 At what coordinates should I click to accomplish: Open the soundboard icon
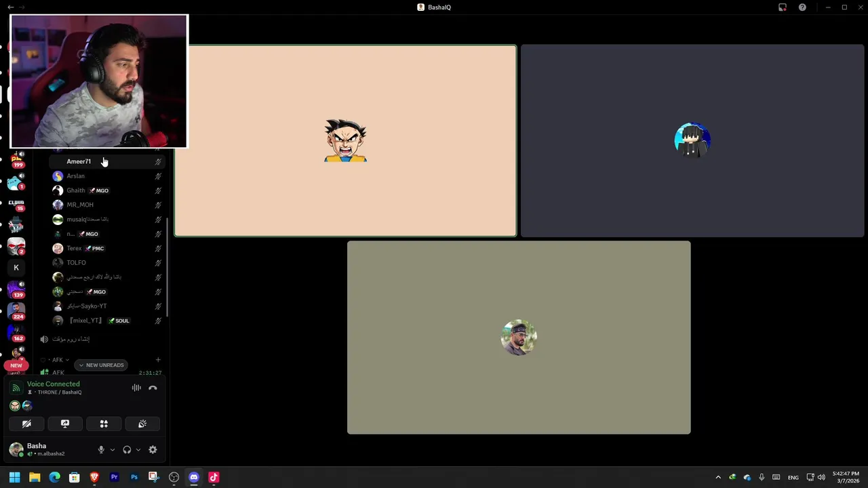(x=142, y=424)
